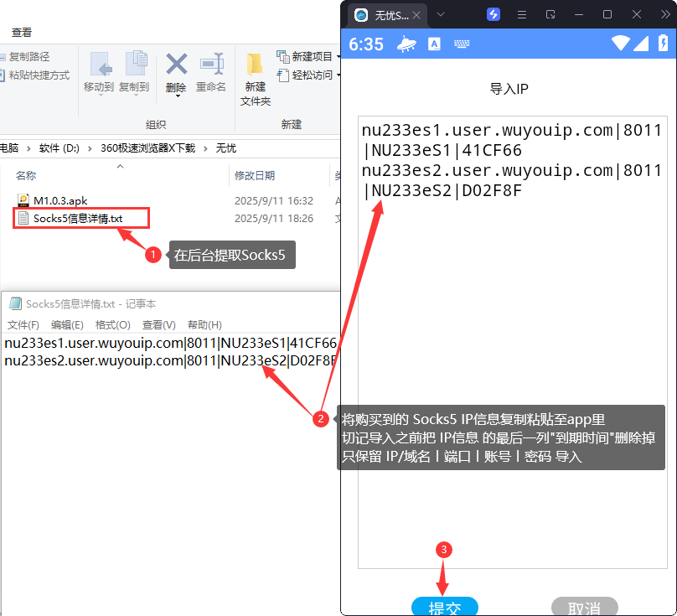Open Notepad's File (文件(F)) menu
Viewport: 677px width, 616px height.
(23, 325)
